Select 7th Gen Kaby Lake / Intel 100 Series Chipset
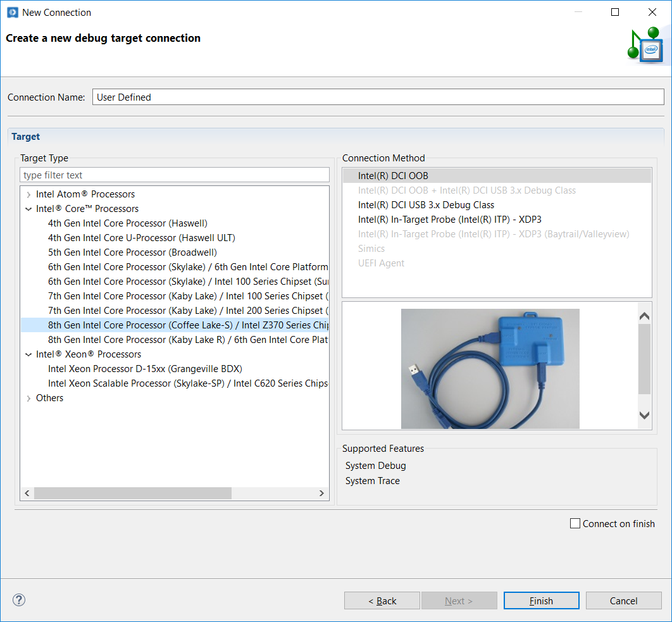The width and height of the screenshot is (672, 622). (188, 296)
